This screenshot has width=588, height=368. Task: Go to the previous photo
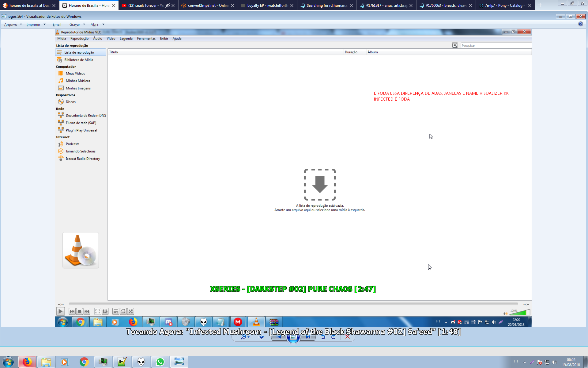[x=278, y=337]
